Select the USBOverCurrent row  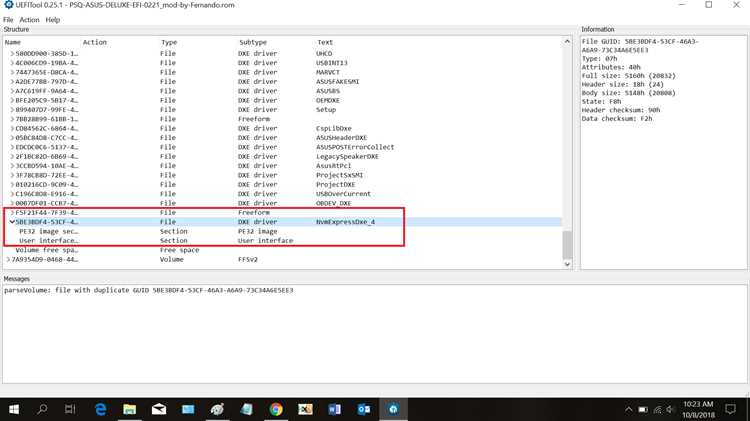[x=282, y=194]
